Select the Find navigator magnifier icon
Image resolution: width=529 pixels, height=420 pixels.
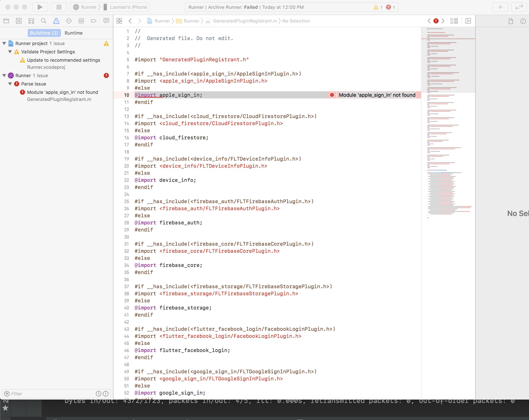[44, 21]
